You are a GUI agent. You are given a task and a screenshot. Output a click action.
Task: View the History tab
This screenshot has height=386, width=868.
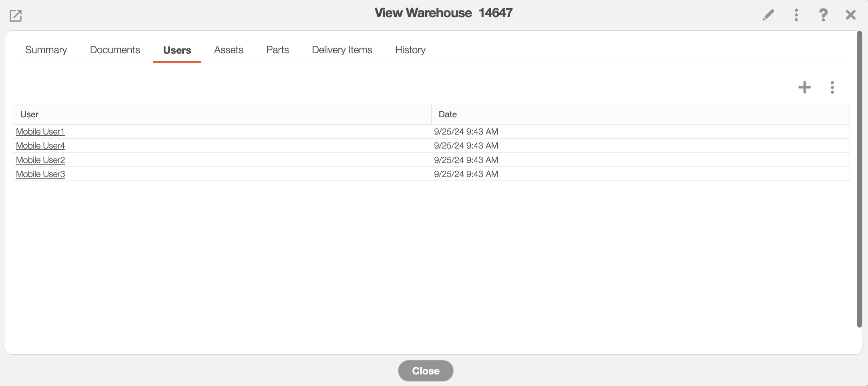tap(410, 50)
